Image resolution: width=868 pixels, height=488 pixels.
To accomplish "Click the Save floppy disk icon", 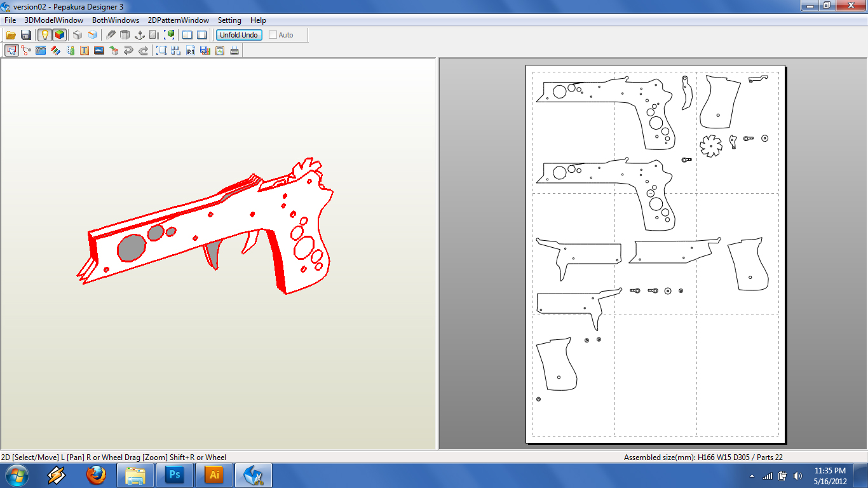I will point(26,35).
